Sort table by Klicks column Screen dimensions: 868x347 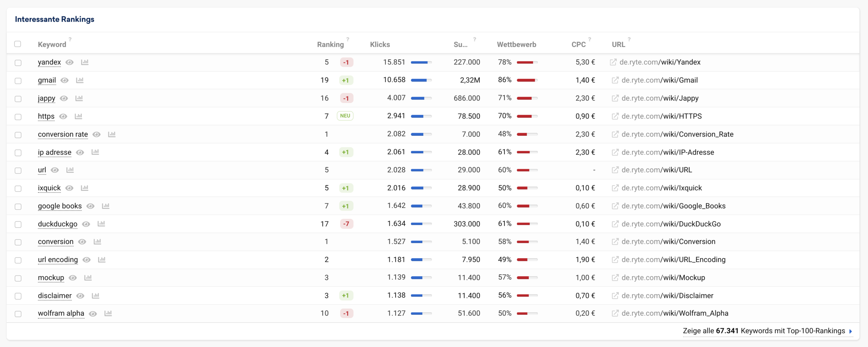point(380,44)
